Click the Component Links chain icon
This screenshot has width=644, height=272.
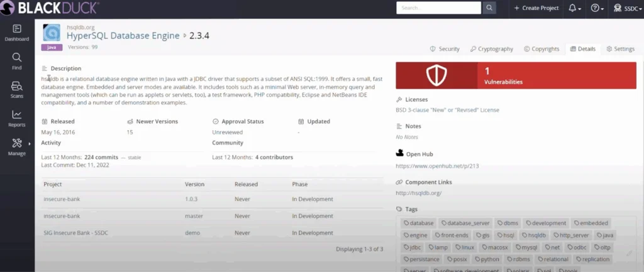point(399,182)
